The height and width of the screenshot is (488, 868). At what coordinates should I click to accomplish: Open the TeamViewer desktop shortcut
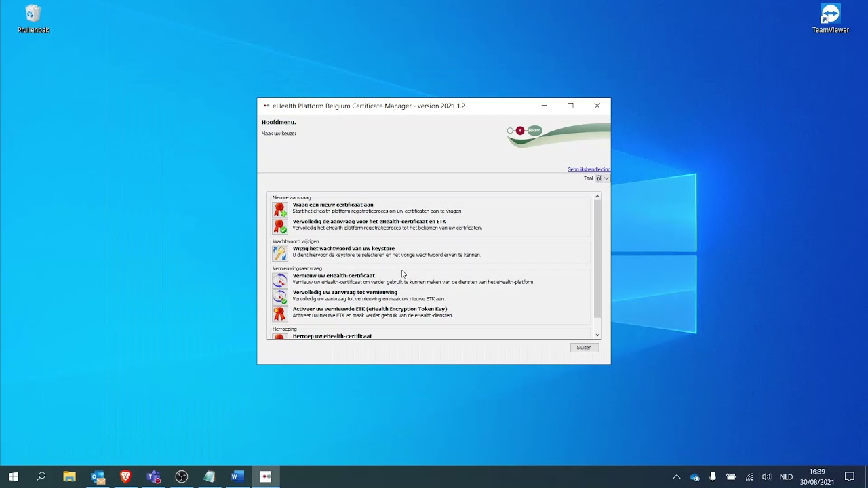831,18
